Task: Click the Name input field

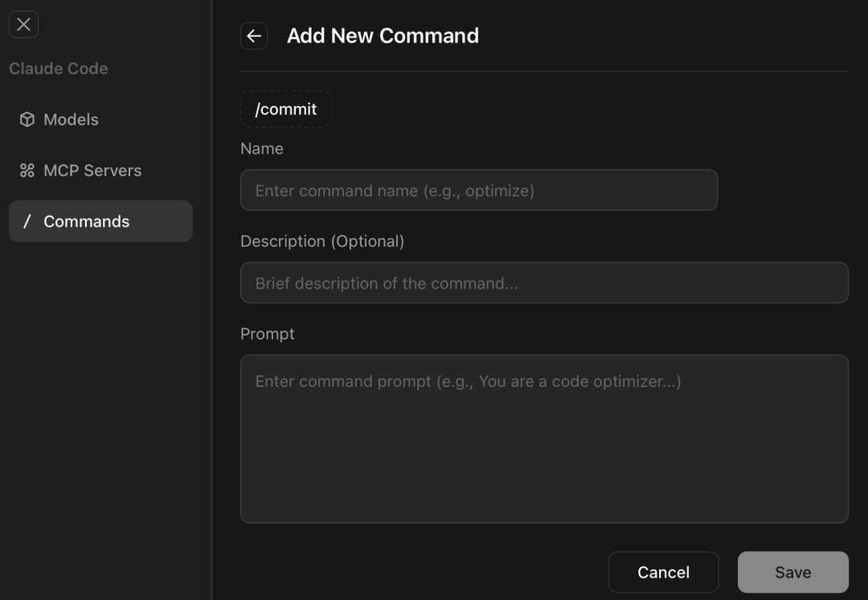Action: pos(479,190)
